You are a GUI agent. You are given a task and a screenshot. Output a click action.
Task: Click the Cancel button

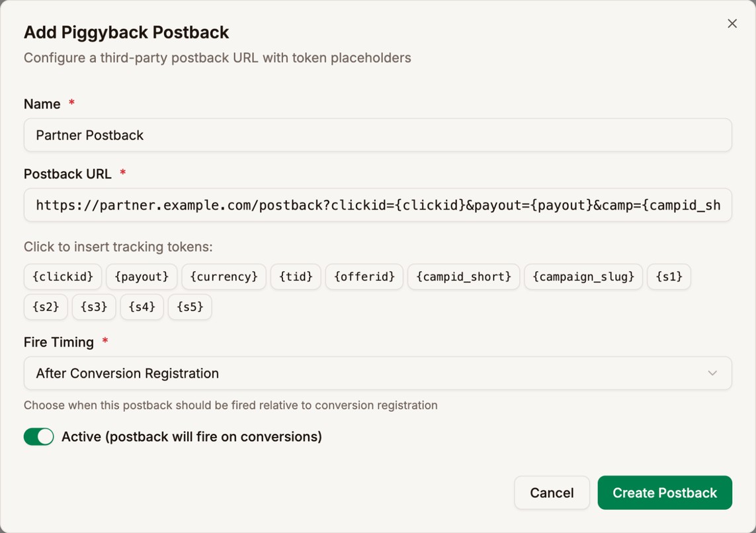click(552, 493)
